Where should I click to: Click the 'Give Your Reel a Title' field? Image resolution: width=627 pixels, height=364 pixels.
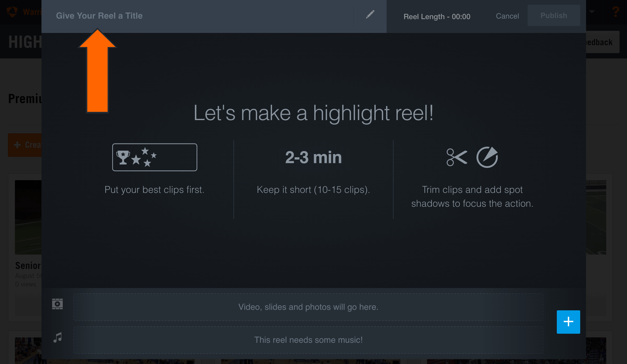99,16
